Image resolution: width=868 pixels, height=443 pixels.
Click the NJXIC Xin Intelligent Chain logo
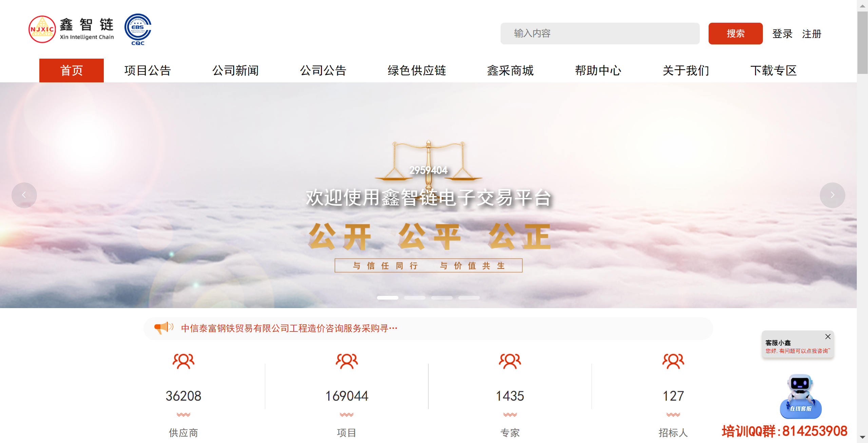click(71, 29)
